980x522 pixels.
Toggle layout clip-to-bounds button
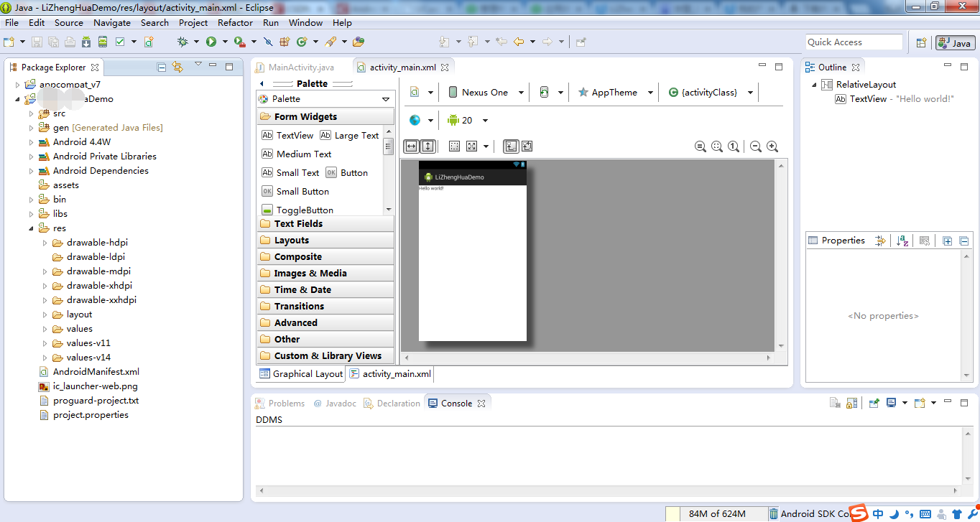[511, 146]
